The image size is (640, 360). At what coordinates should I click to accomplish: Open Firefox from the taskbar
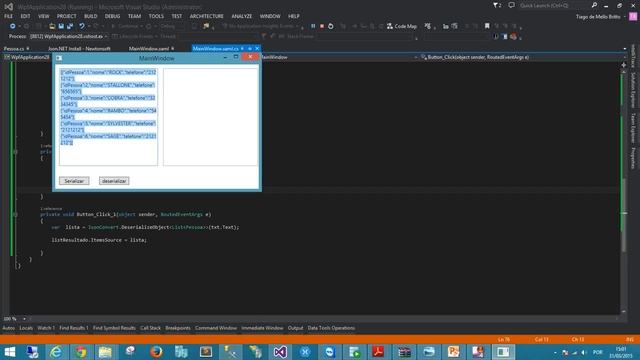click(156, 352)
